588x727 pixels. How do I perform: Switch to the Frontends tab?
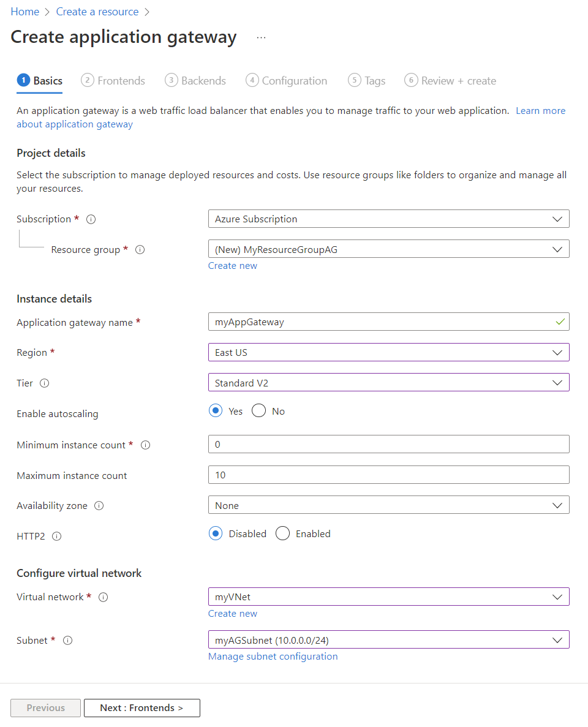pyautogui.click(x=113, y=81)
